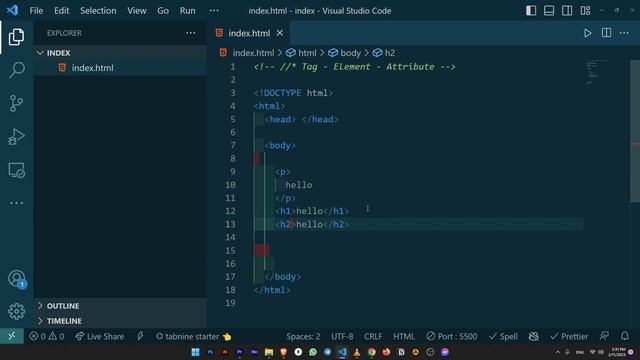Start Live Server on Port 5500
Viewport: 640px width, 360px height.
tap(451, 336)
